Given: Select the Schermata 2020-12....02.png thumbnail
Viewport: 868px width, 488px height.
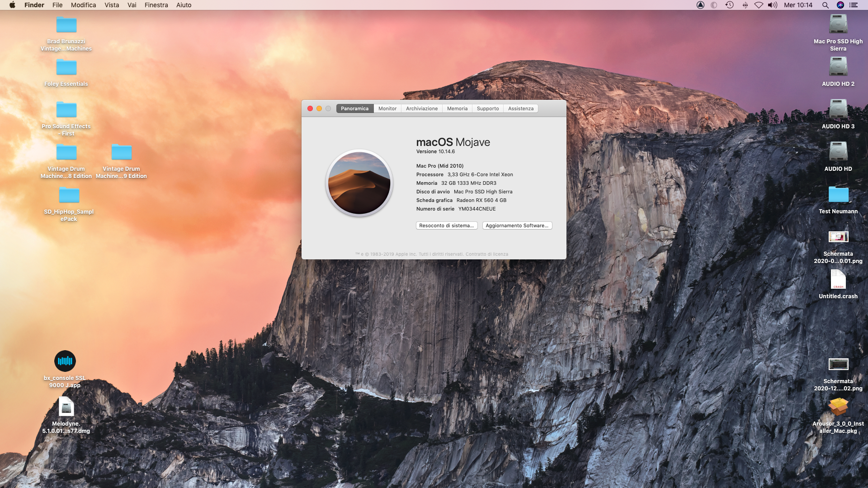Looking at the screenshot, I should pos(838,364).
